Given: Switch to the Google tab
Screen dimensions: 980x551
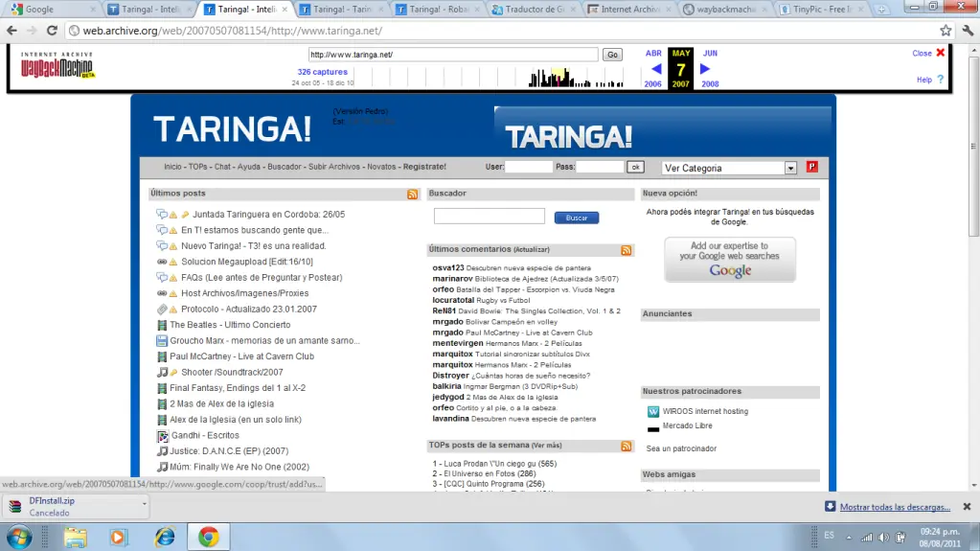Looking at the screenshot, I should (51, 9).
